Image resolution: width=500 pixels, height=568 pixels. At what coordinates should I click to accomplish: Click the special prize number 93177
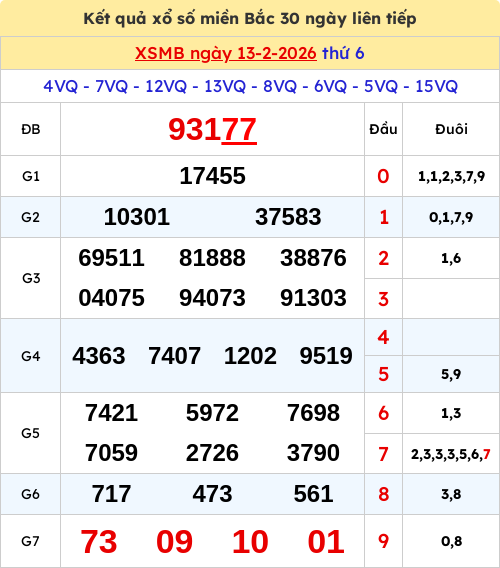point(213,129)
